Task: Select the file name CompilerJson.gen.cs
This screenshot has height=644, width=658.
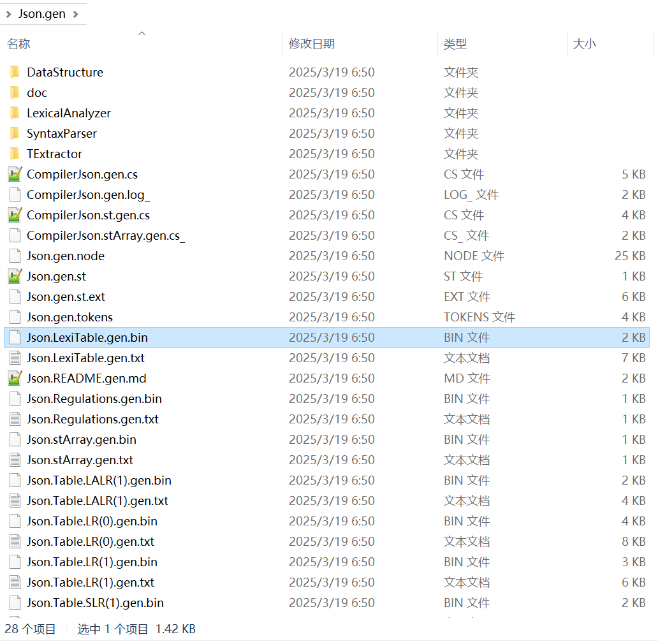Action: click(82, 175)
